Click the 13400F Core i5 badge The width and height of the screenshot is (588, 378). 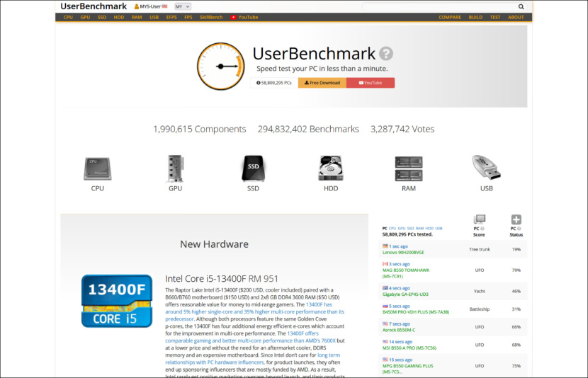coord(117,302)
